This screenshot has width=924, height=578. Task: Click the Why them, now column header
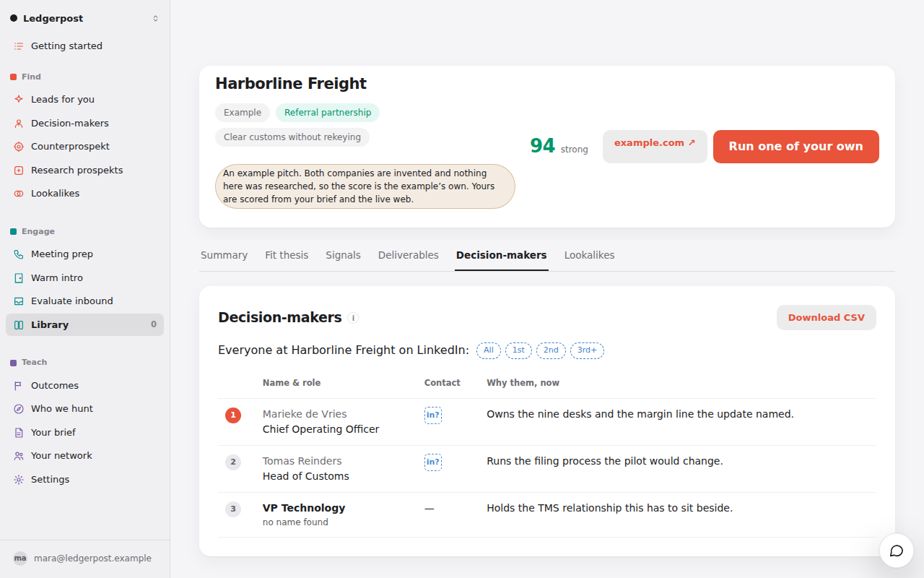point(523,383)
